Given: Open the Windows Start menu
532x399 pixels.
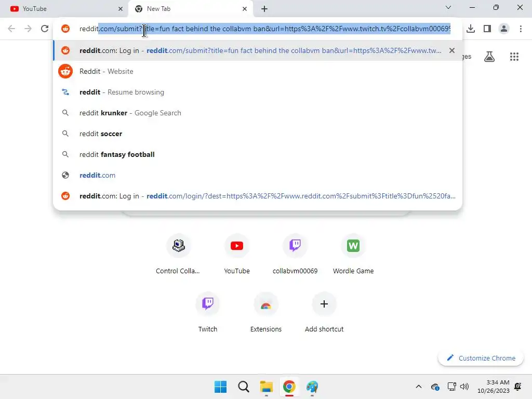Looking at the screenshot, I should coord(220,387).
